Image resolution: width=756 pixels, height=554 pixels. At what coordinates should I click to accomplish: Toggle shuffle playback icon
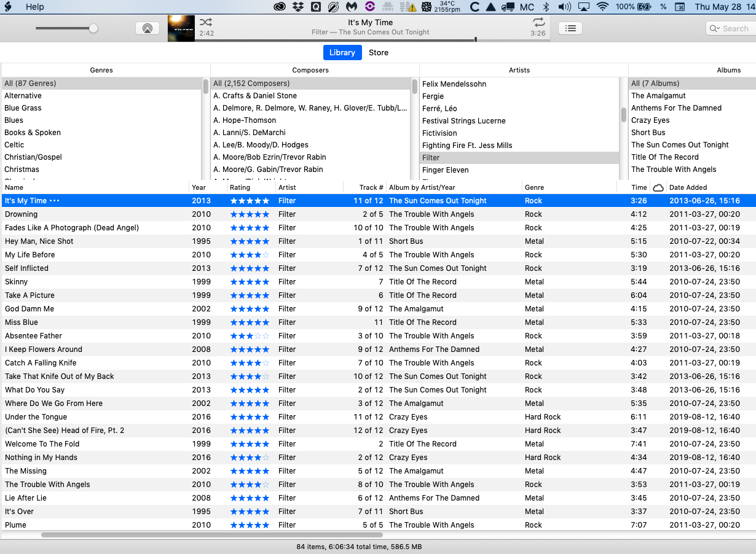tap(206, 22)
